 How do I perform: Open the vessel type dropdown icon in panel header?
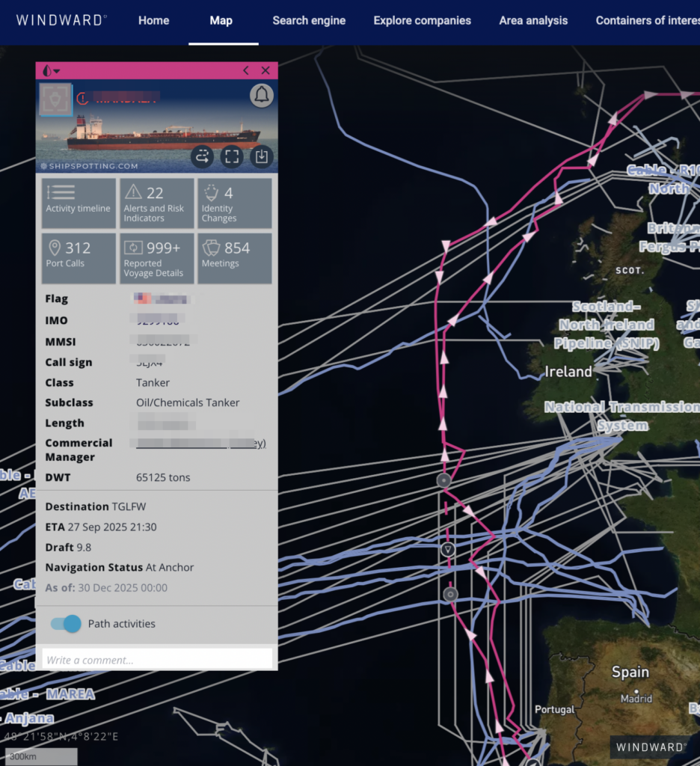(x=50, y=71)
